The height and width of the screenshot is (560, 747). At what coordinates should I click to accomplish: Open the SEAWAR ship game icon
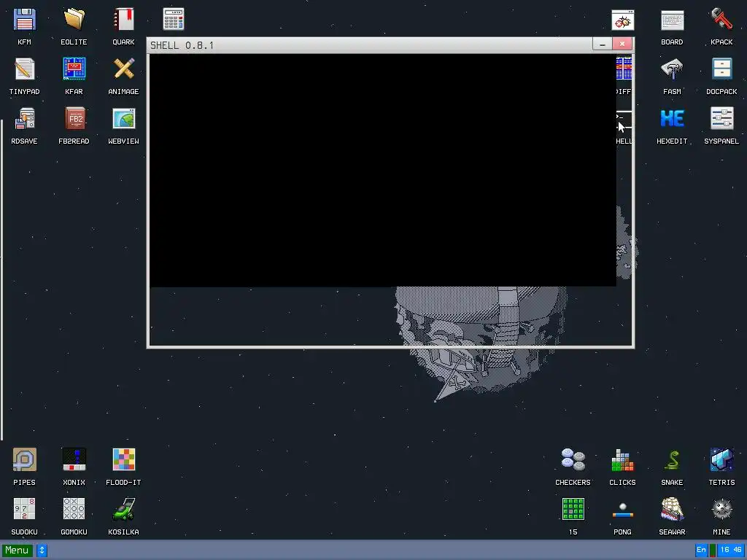click(672, 510)
